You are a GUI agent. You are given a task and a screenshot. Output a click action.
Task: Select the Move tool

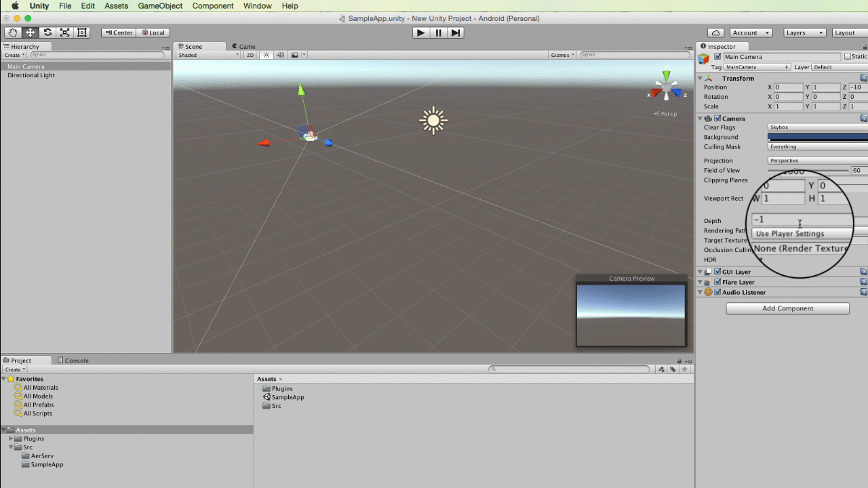[x=30, y=32]
